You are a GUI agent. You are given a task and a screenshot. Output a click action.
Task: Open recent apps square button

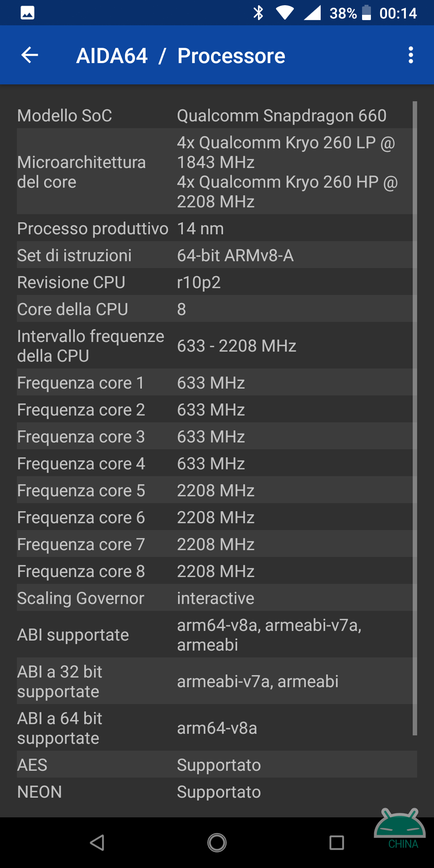336,843
